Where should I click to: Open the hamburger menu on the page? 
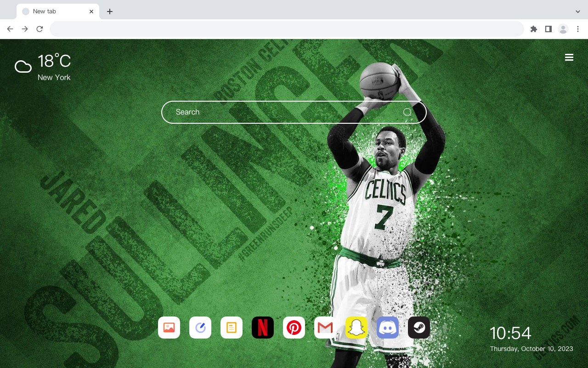point(569,57)
